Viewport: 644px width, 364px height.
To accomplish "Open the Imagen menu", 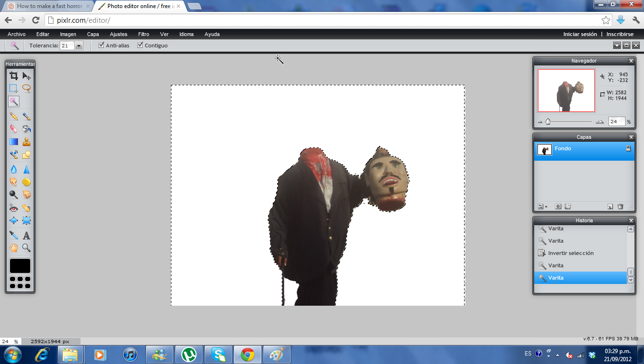I will click(x=68, y=34).
